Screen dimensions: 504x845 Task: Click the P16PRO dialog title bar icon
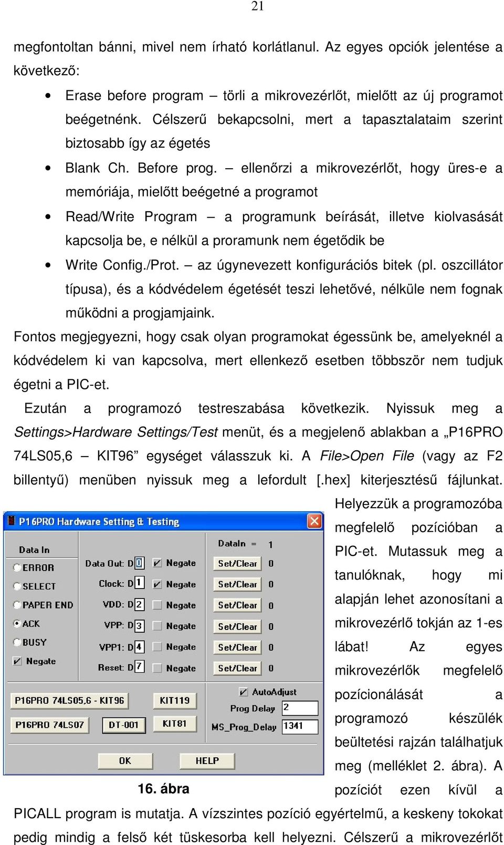[11, 521]
